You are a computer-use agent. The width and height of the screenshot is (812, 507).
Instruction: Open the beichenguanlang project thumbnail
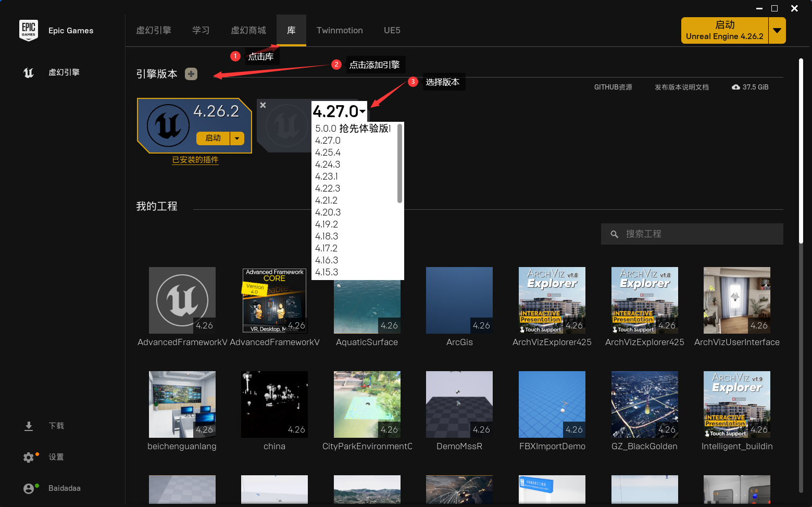[x=182, y=404]
